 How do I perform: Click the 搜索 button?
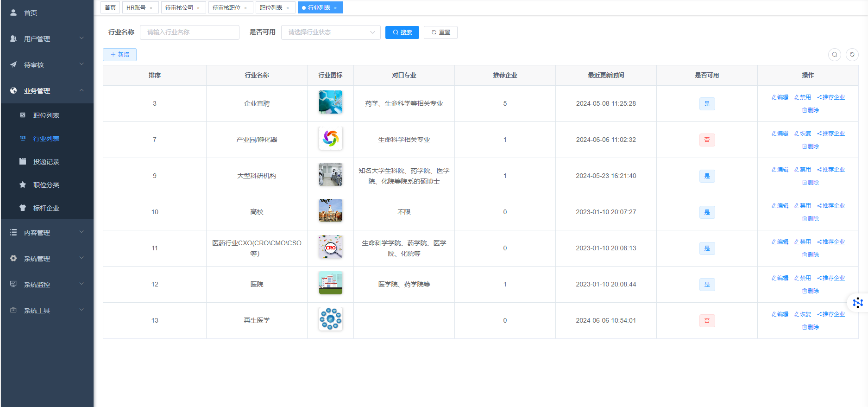[402, 32]
